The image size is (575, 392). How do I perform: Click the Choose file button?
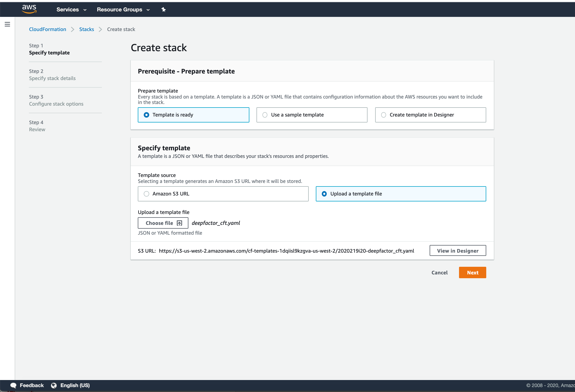click(163, 223)
